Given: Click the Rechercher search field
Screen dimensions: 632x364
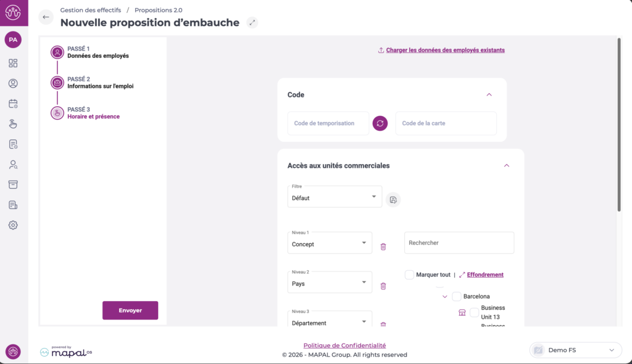Looking at the screenshot, I should [459, 243].
